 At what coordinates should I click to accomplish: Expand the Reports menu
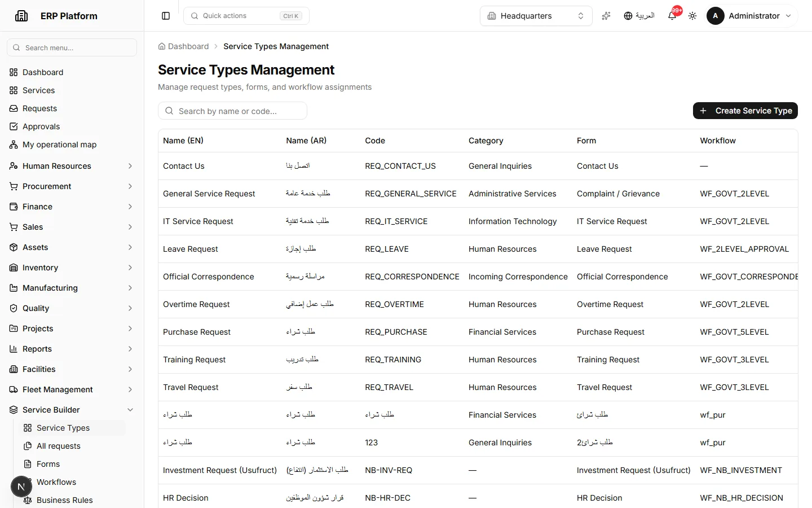(x=72, y=349)
